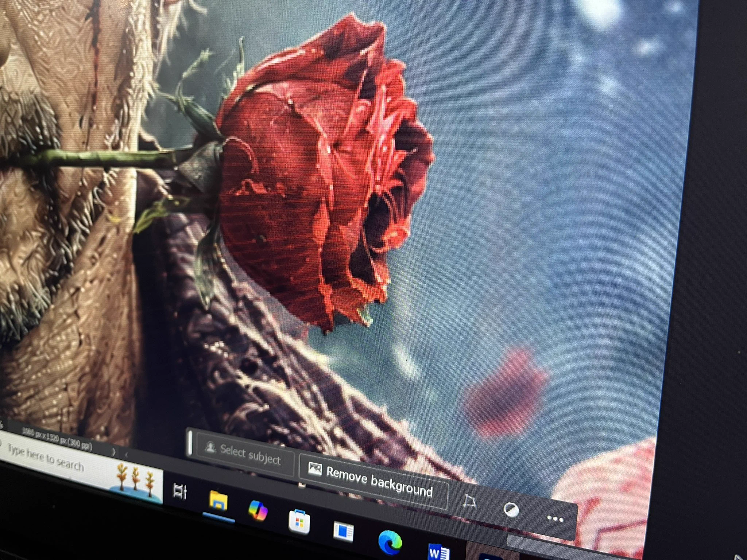
Task: Open Microsoft Word from the taskbar
Action: click(x=439, y=552)
